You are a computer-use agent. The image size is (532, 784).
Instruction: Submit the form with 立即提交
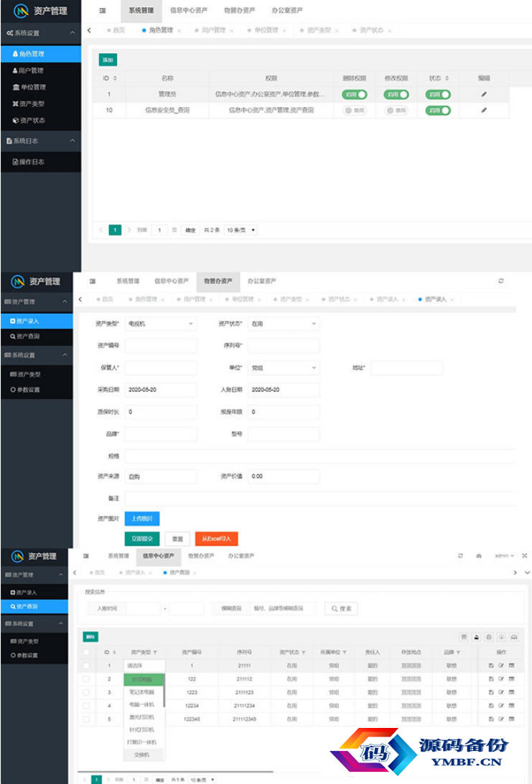tap(142, 538)
